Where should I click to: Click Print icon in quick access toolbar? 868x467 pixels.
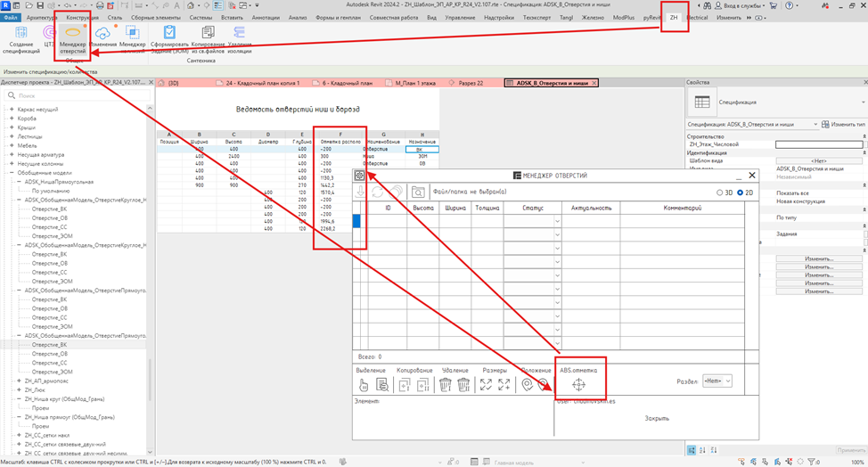[x=100, y=5]
